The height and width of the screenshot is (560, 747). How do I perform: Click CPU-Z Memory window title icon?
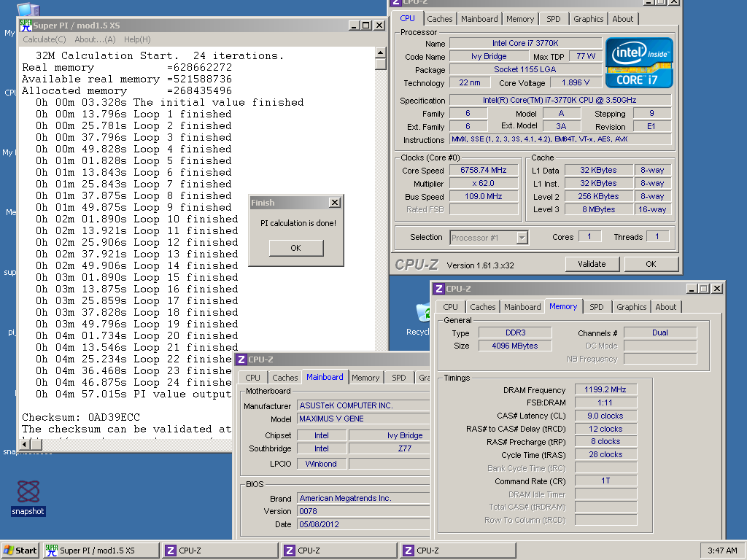click(x=438, y=288)
